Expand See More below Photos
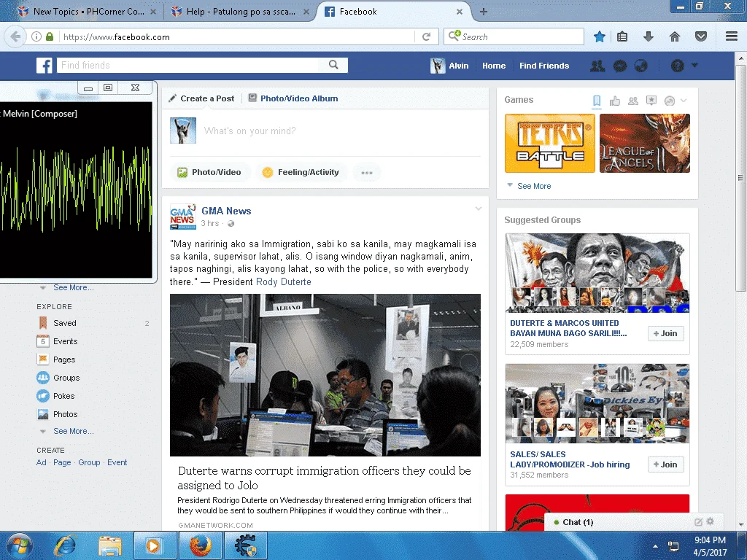This screenshot has width=747, height=560. 74,431
